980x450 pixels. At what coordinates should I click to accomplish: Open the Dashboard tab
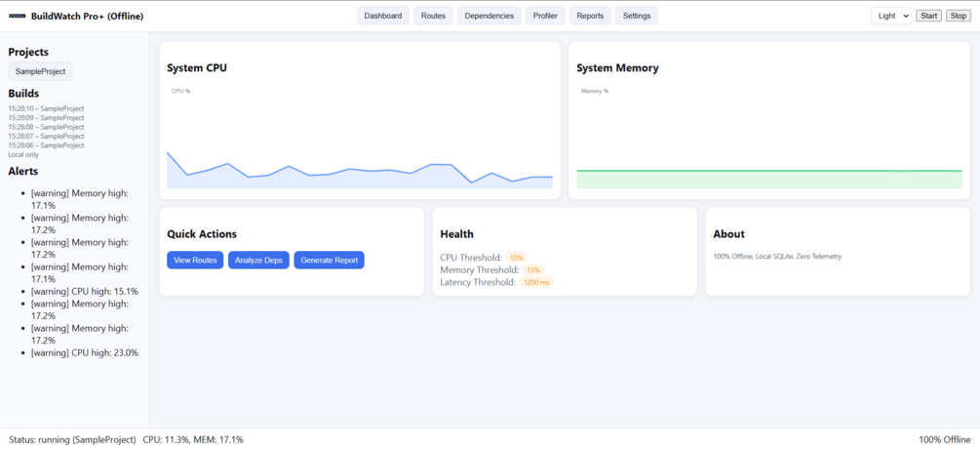tap(383, 16)
